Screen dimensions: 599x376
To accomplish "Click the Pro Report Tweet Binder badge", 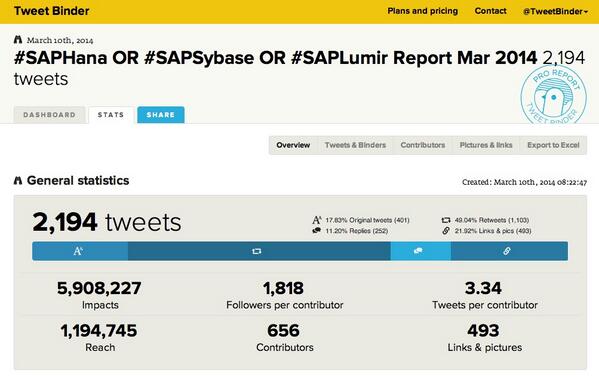I will [554, 95].
